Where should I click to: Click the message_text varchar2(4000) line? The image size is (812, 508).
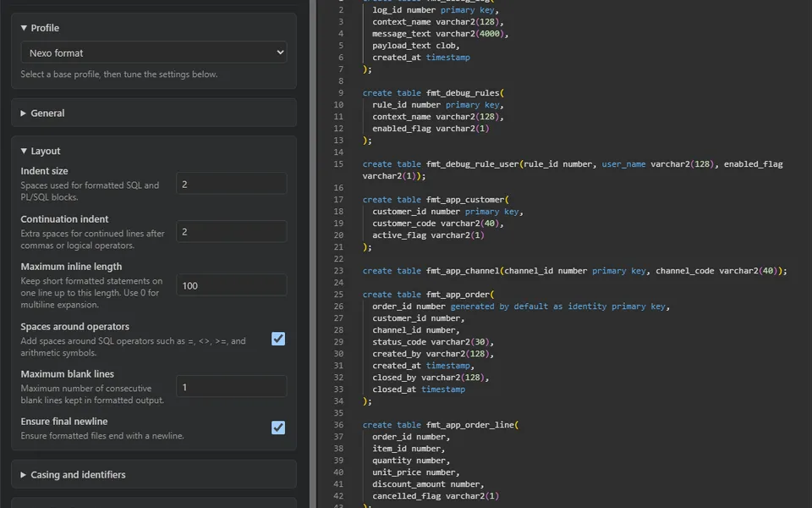(x=440, y=34)
